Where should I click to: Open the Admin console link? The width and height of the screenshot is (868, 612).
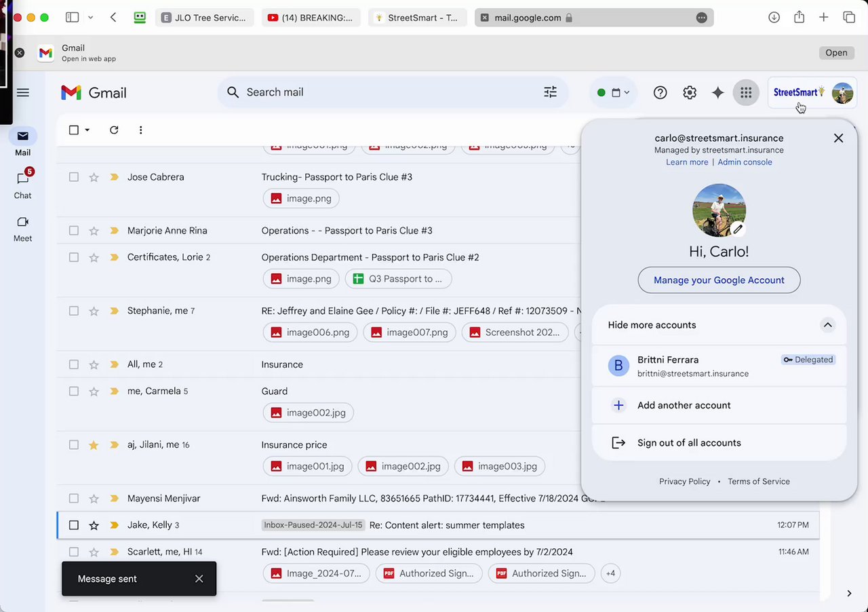tap(745, 162)
